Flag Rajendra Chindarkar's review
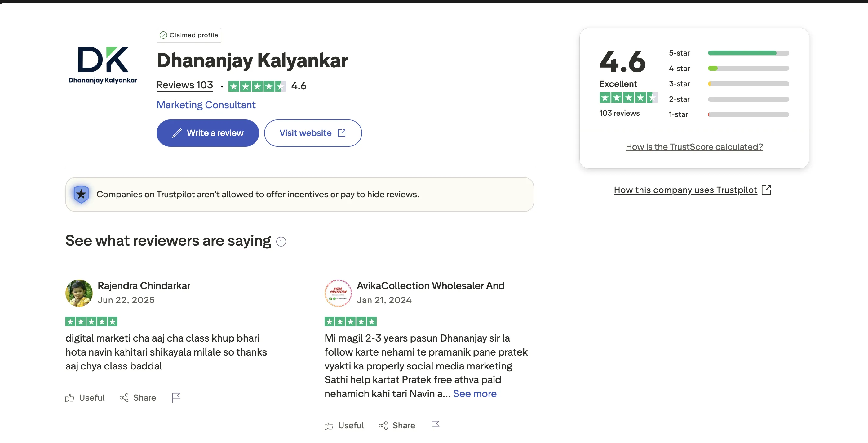 pos(176,398)
